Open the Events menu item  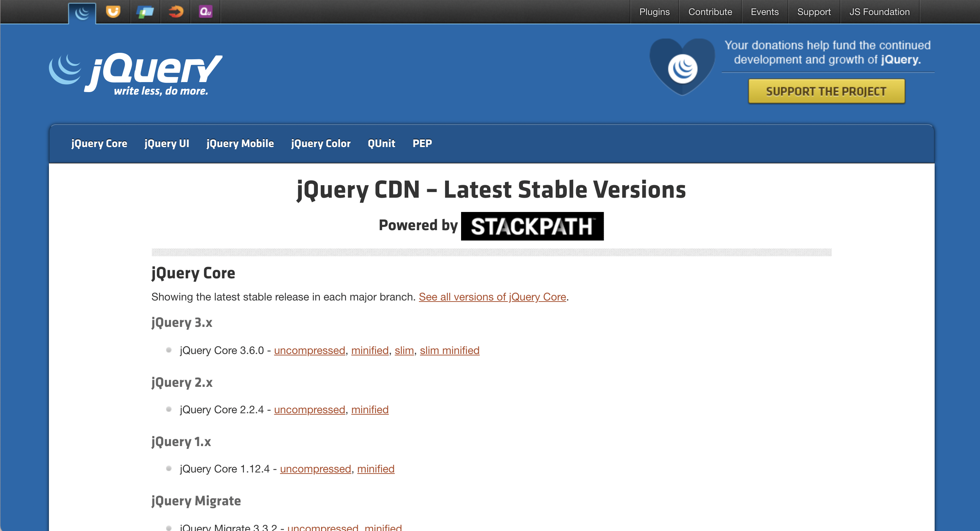764,12
